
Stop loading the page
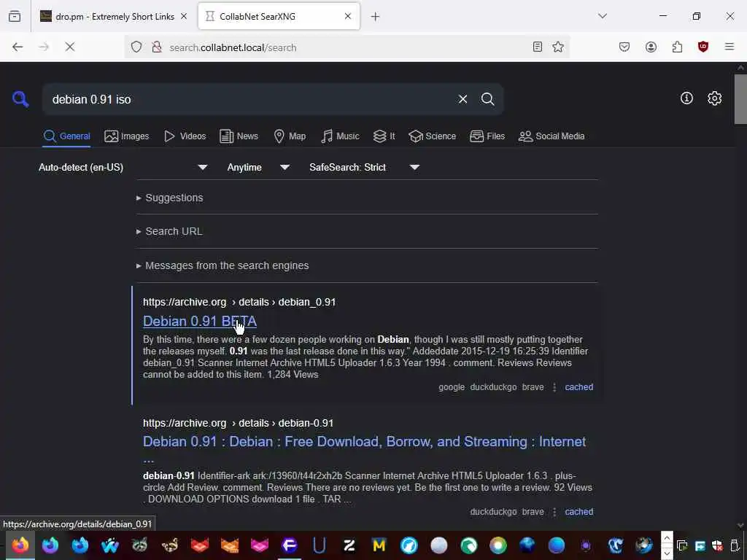(x=70, y=47)
